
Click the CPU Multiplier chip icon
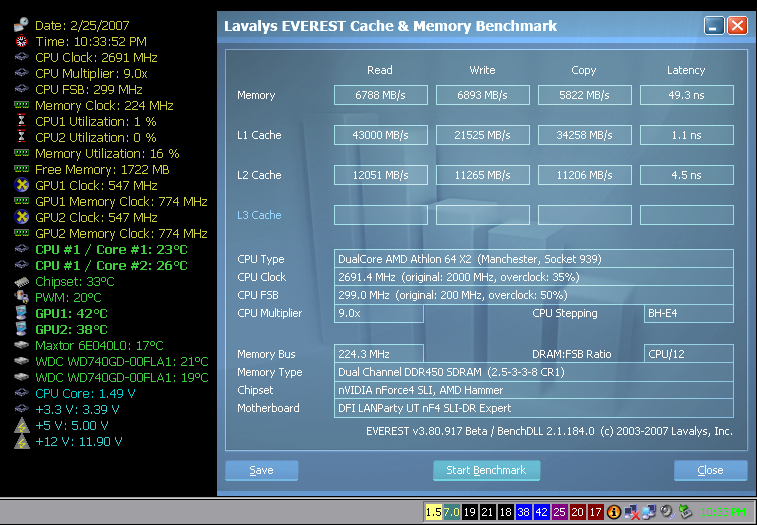pyautogui.click(x=21, y=73)
